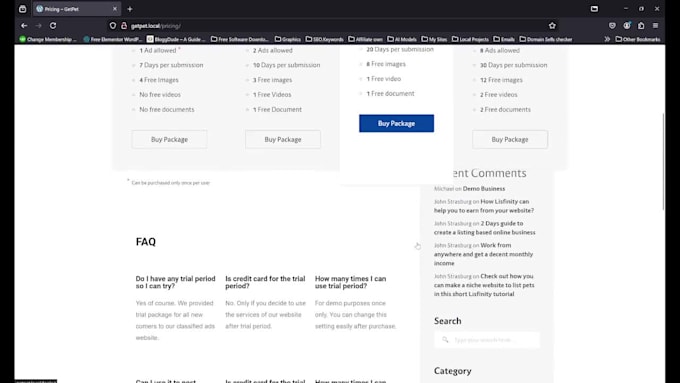Open the Free Elementor WordP... bookmark
The width and height of the screenshot is (680, 383).
pos(112,39)
